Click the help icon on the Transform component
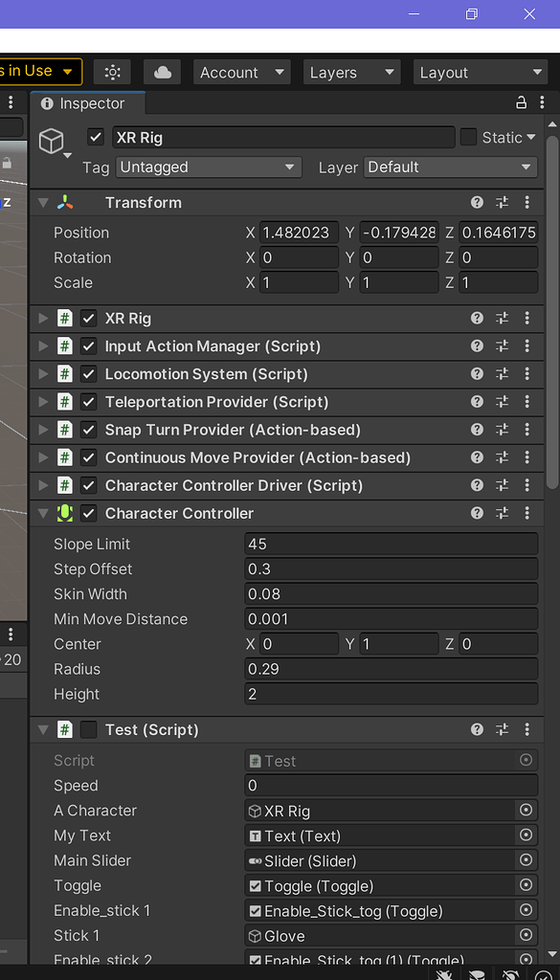 tap(477, 202)
